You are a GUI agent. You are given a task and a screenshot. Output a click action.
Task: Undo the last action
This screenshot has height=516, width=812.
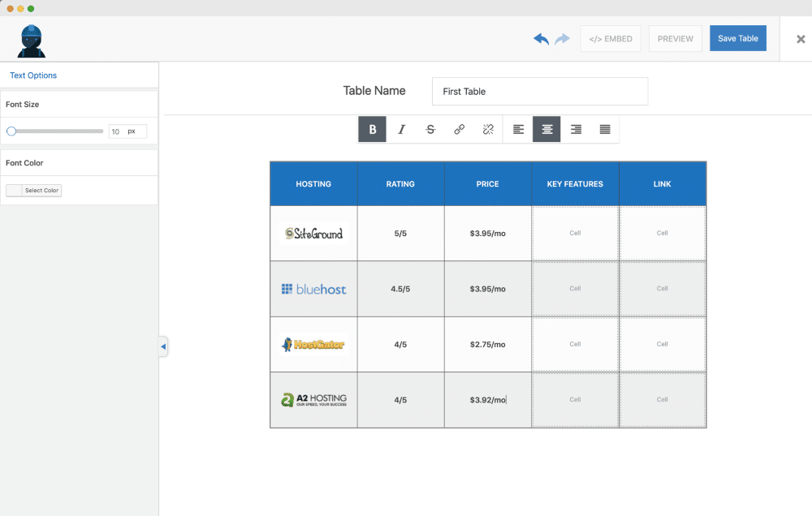click(x=541, y=39)
